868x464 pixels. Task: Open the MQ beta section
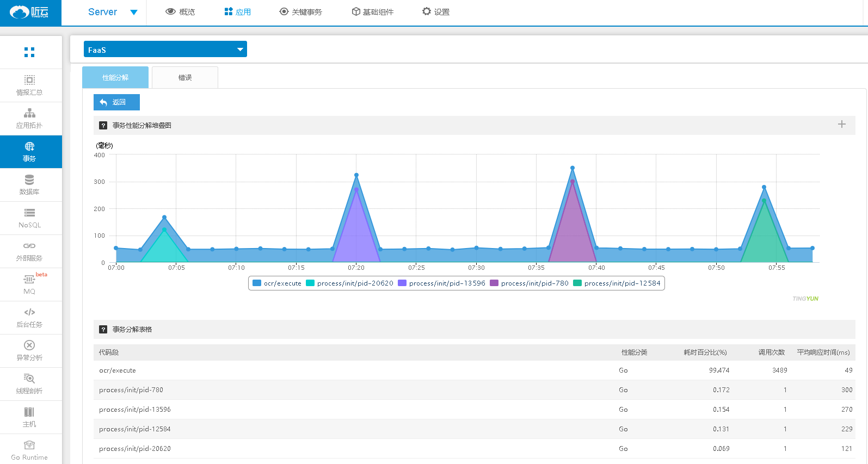tap(29, 284)
